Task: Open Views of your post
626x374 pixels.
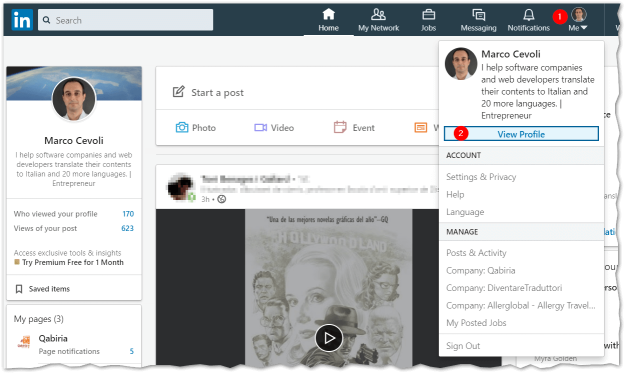Action: pos(45,228)
